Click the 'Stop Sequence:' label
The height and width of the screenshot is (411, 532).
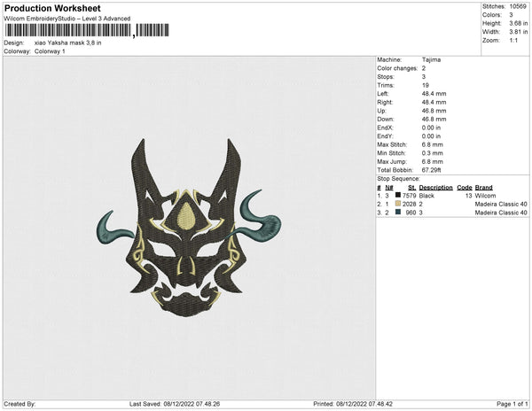[x=398, y=179]
